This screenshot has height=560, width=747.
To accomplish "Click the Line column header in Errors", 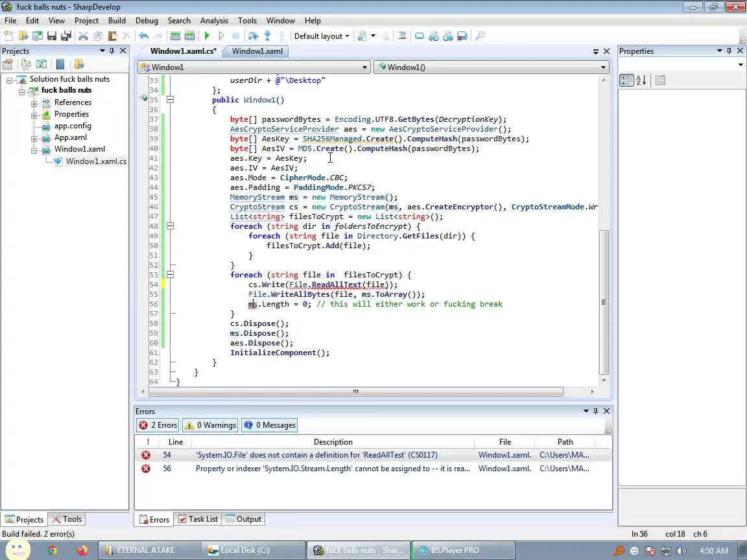I will point(175,442).
